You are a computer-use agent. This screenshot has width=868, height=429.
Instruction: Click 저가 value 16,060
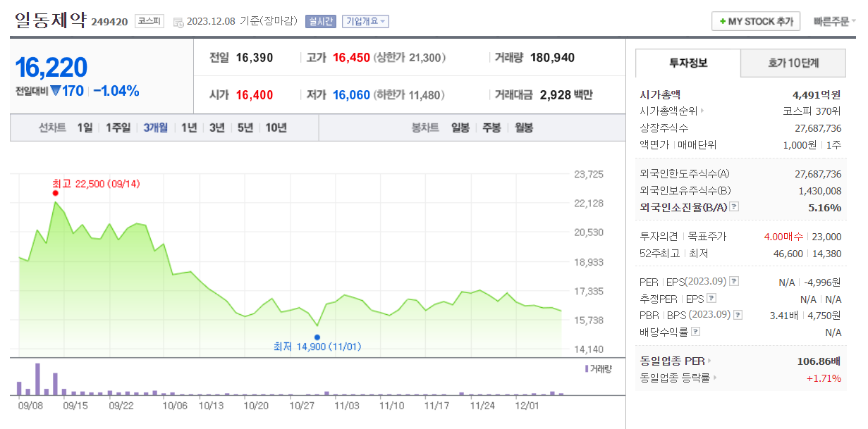point(351,94)
